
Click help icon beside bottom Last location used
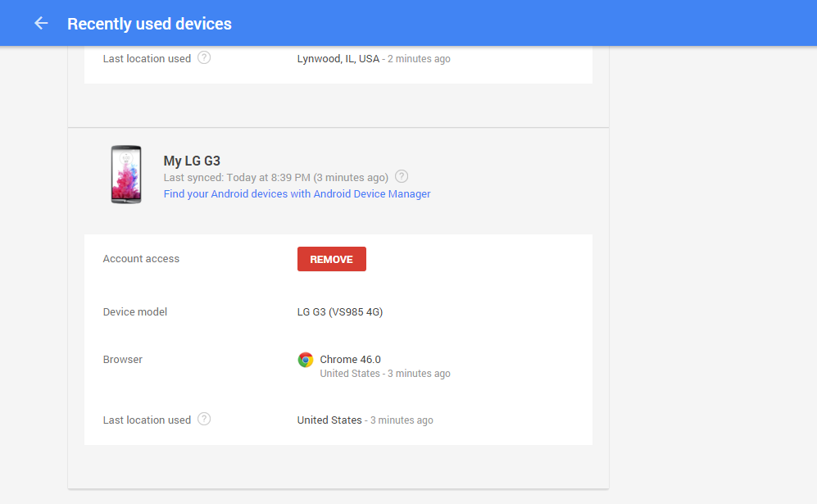tap(204, 419)
